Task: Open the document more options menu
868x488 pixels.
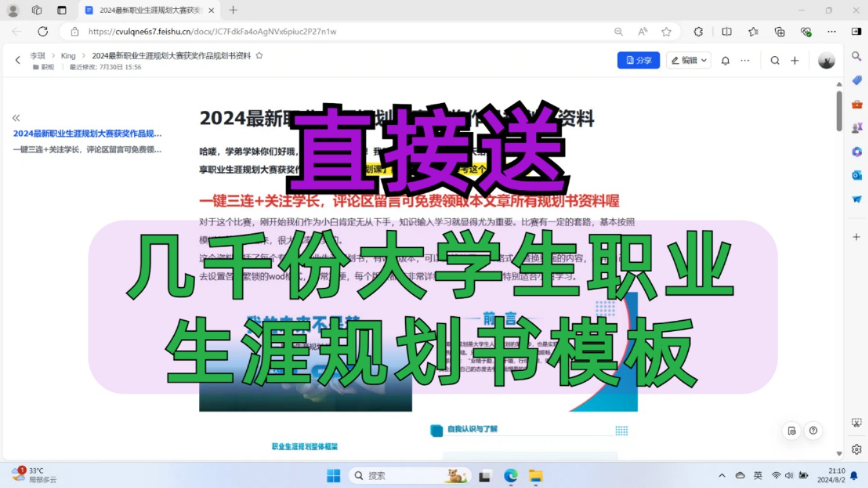Action: coord(745,60)
